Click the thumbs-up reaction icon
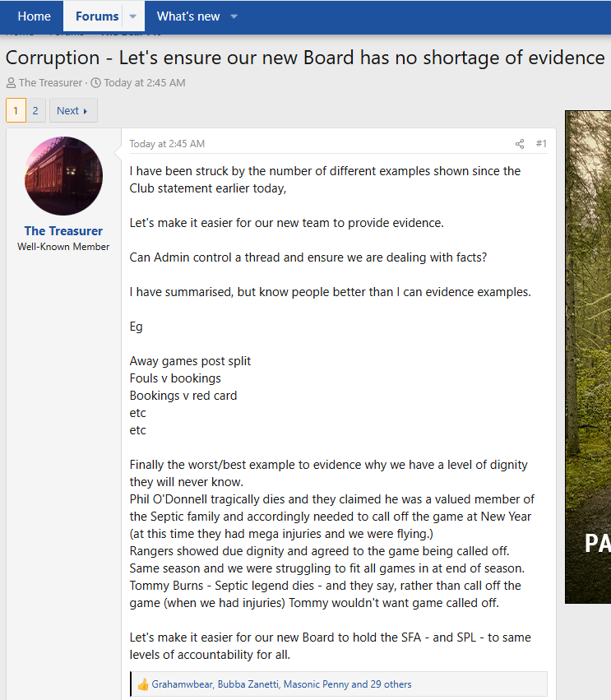 pyautogui.click(x=143, y=684)
